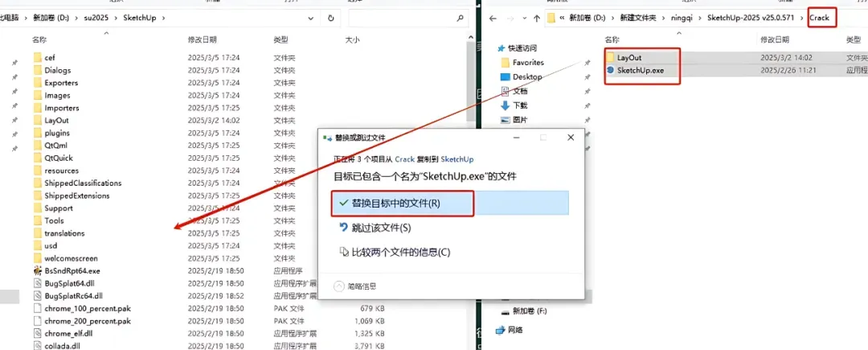This screenshot has width=868, height=350.
Task: Click the copy icon in the dialog title bar
Action: 327,138
